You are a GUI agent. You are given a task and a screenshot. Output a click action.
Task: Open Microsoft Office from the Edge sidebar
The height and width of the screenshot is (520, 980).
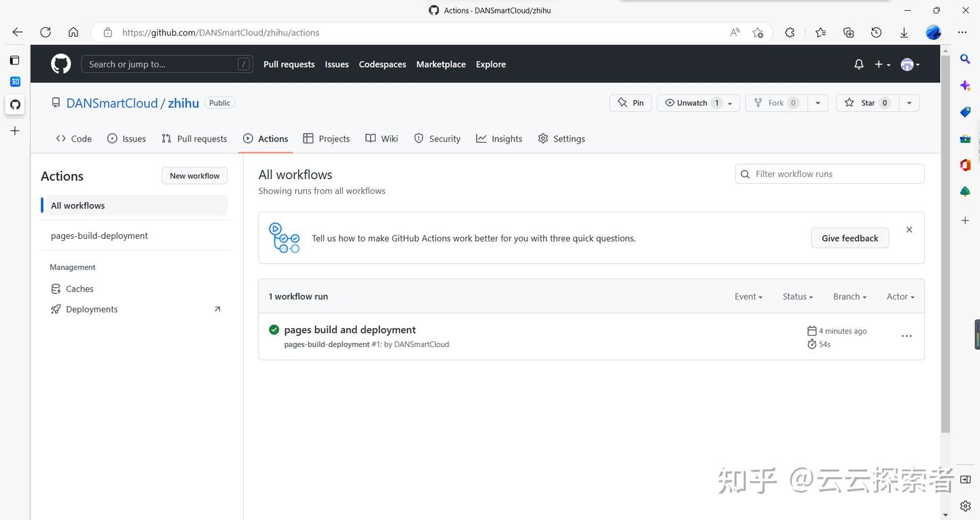964,165
